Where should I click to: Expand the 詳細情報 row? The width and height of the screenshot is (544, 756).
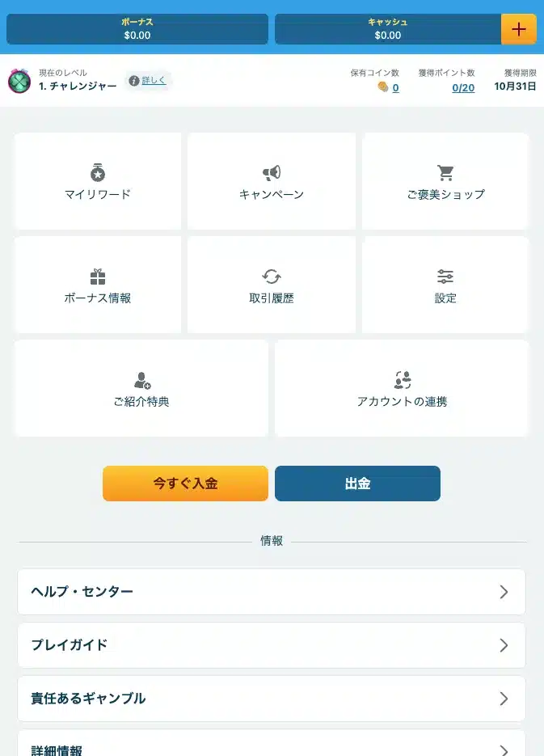tap(272, 746)
